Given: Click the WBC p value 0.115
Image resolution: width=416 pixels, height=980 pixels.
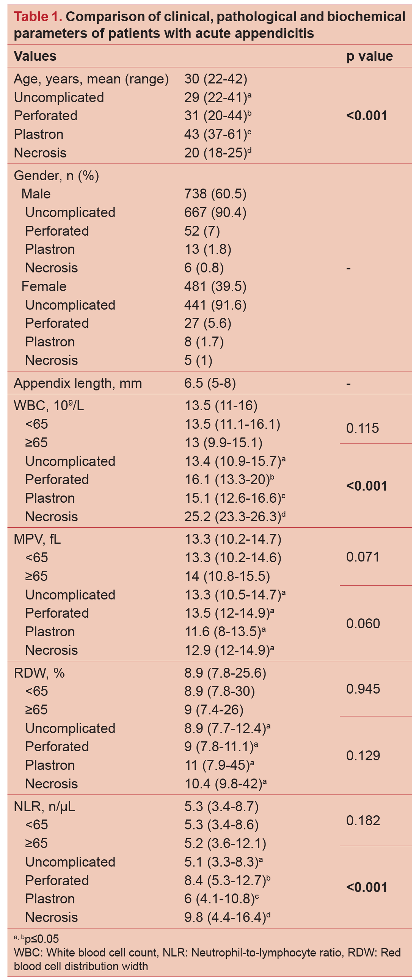Looking at the screenshot, I should [x=363, y=428].
